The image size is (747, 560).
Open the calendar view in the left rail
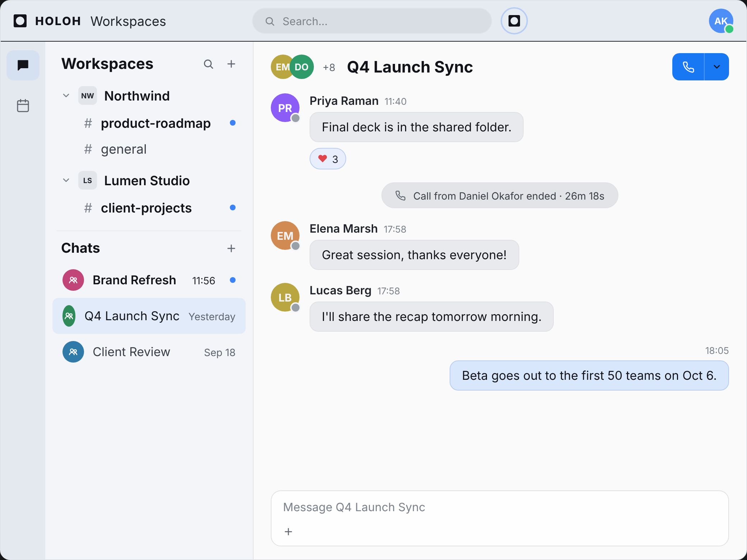tap(23, 106)
